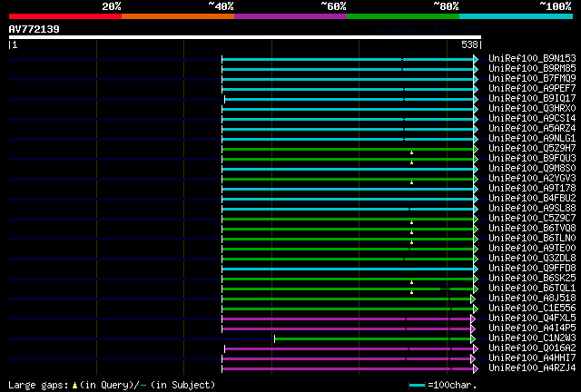The height and width of the screenshot is (392, 581).
Task: Select UniRef100_B6TLN0 text
Action: [x=532, y=239]
